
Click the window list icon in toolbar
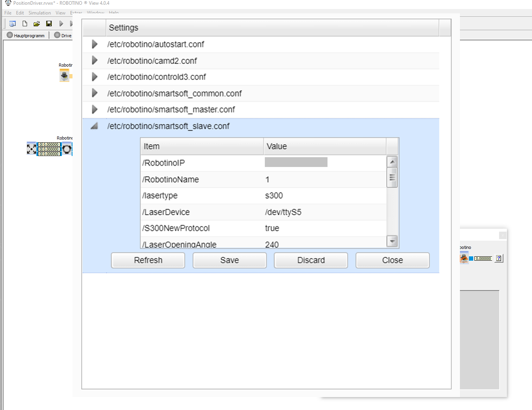[13, 24]
